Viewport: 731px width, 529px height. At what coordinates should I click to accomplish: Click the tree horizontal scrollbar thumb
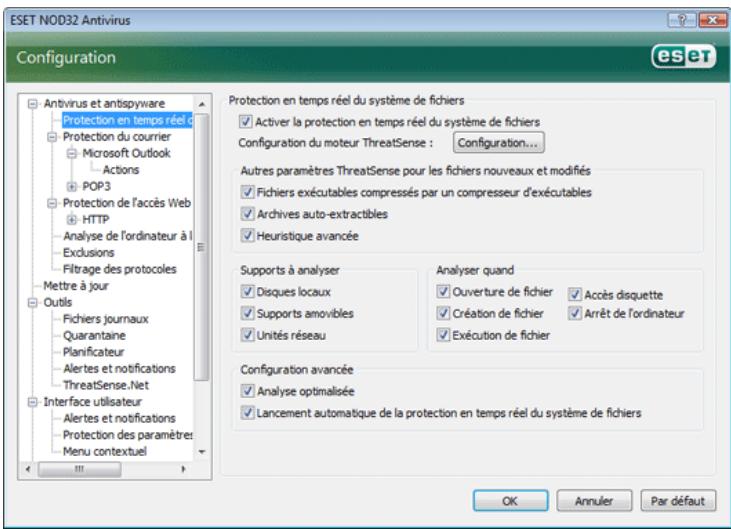pyautogui.click(x=80, y=469)
